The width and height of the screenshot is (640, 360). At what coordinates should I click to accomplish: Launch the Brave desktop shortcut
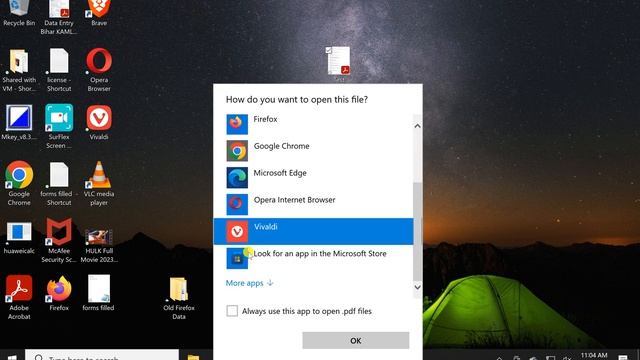pyautogui.click(x=99, y=13)
